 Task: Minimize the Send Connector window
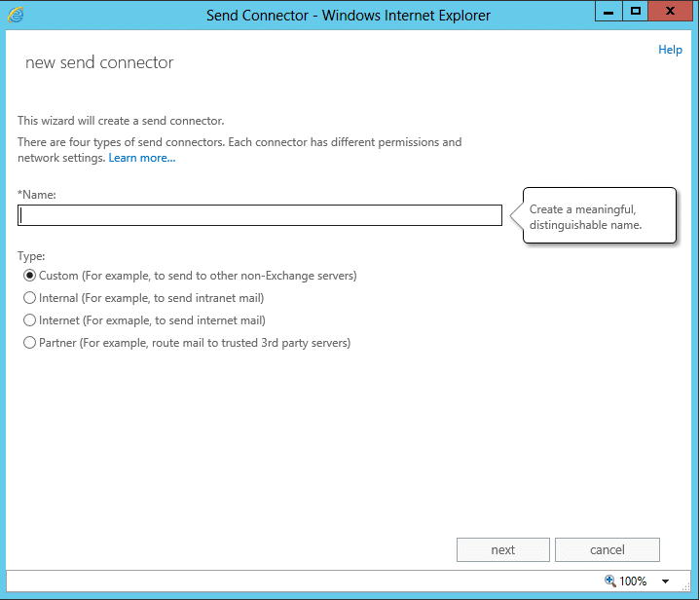point(610,13)
